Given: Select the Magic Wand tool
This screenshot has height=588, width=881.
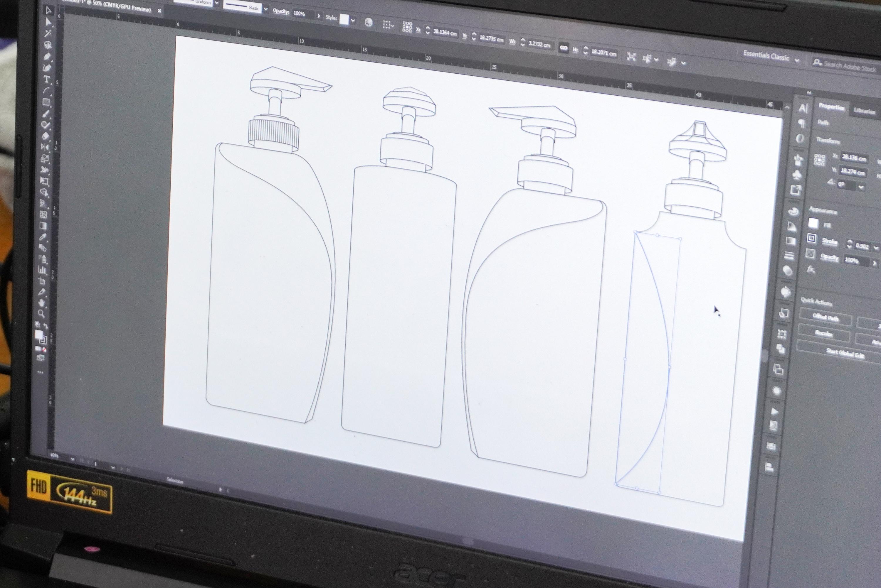Looking at the screenshot, I should (48, 34).
